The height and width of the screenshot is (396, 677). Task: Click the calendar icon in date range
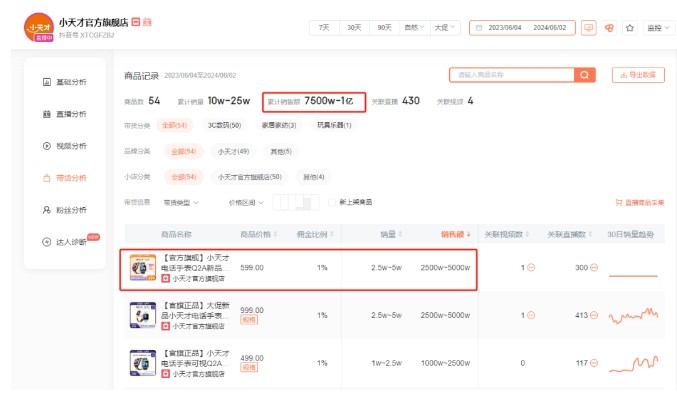click(479, 28)
